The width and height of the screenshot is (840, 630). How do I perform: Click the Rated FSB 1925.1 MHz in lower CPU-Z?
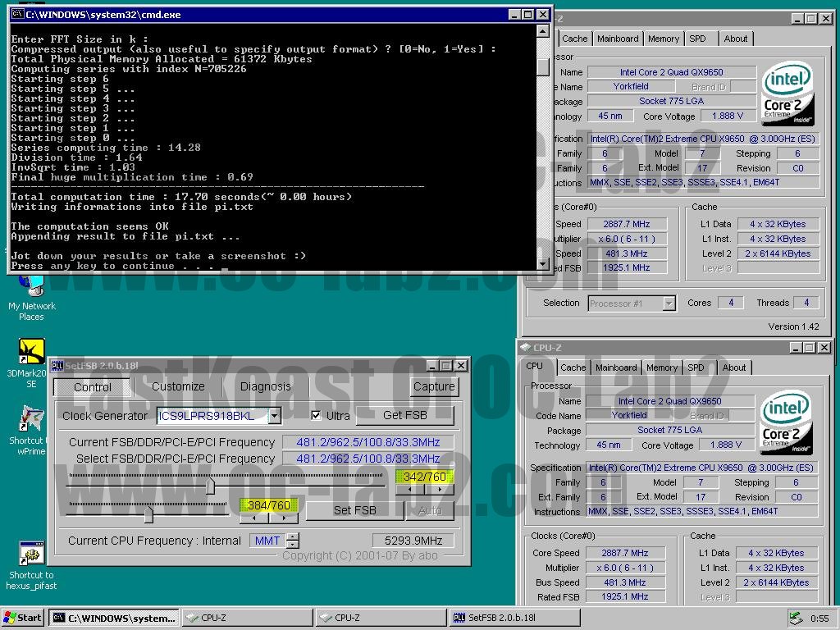pos(624,597)
